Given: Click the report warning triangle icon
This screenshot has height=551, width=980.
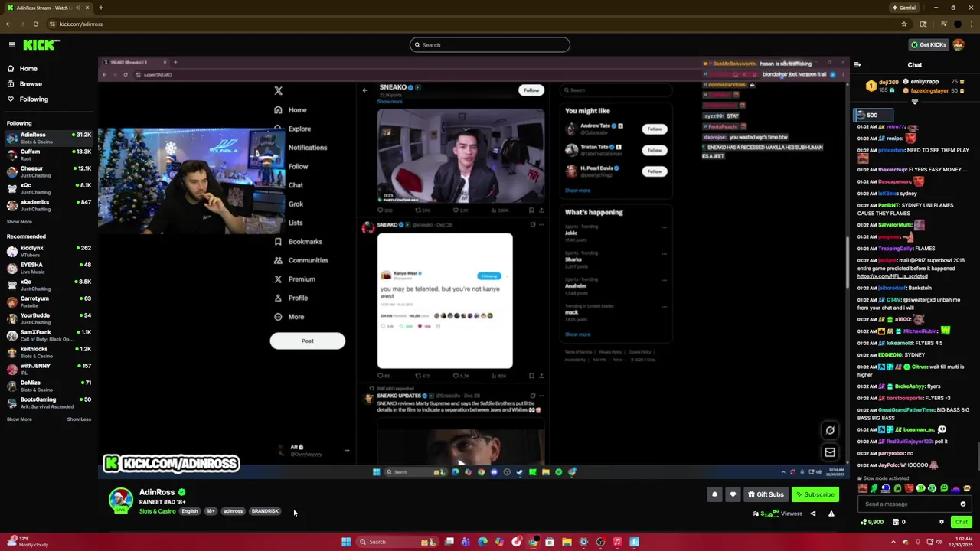Looking at the screenshot, I should click(831, 514).
